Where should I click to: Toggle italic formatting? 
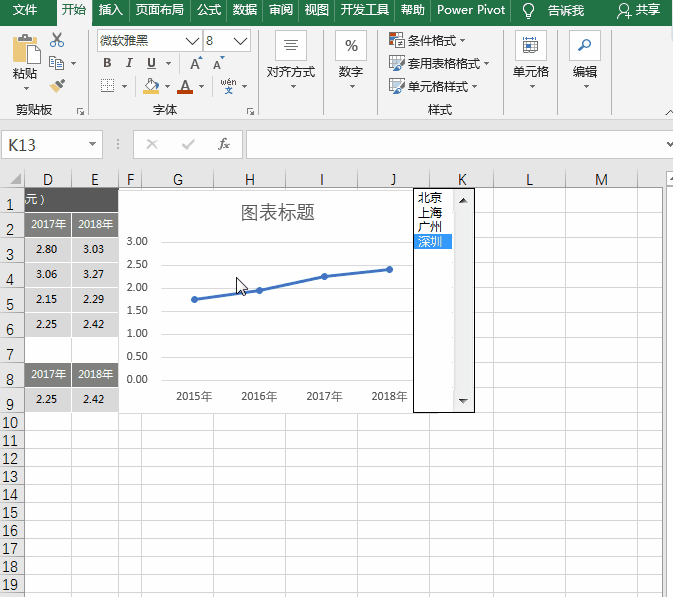point(129,63)
